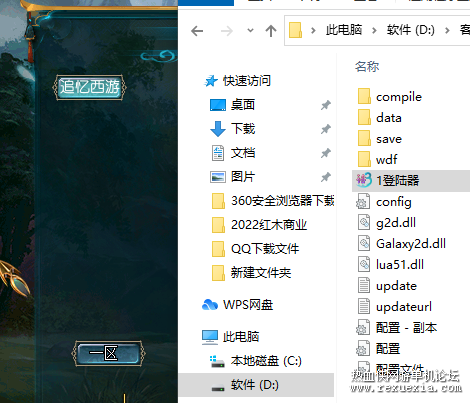Open 新建文件夹 in the navigation pane
The height and width of the screenshot is (403, 470).
pyautogui.click(x=261, y=273)
